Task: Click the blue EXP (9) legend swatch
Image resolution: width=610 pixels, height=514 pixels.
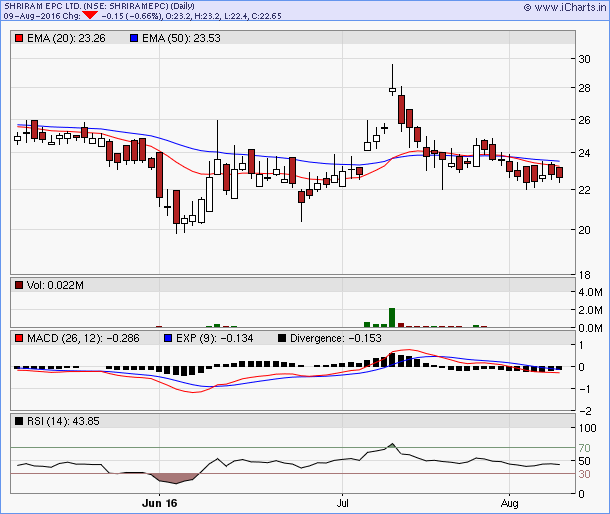Action: 168,338
